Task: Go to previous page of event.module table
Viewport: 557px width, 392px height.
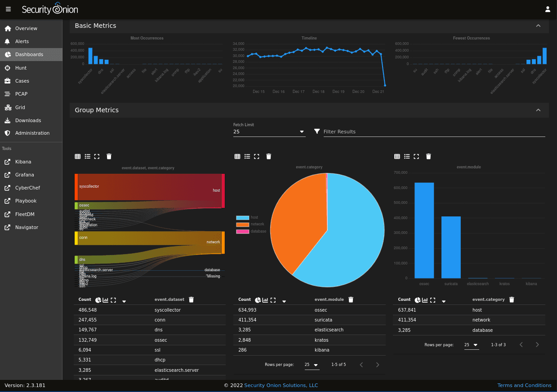Action: point(361,365)
